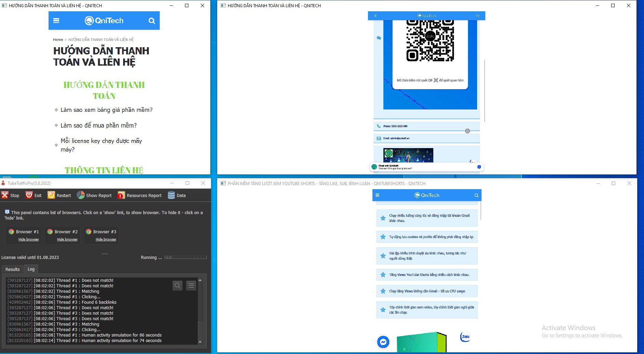Click the chat bubble icon beside QR card
Screen dimensions: 644x354
(379, 38)
